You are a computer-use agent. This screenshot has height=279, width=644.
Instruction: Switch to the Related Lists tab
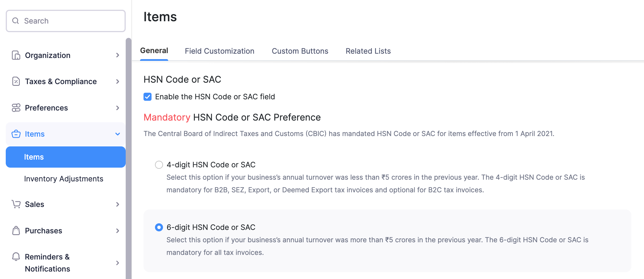pos(368,51)
